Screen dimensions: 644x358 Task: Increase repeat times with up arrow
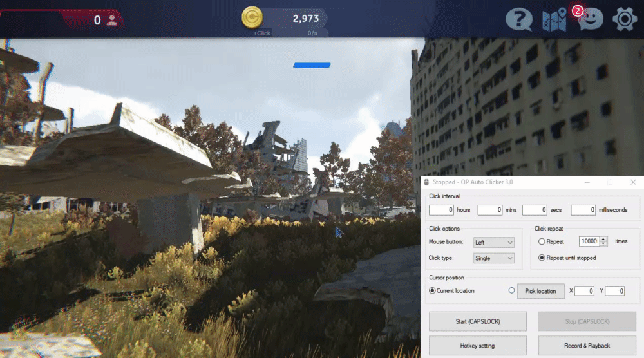pos(603,239)
